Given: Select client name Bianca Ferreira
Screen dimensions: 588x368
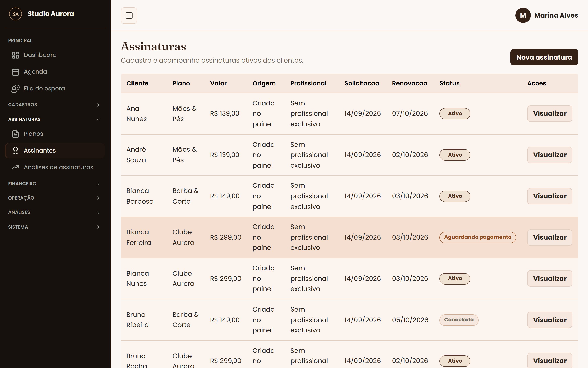Looking at the screenshot, I should click(x=139, y=237).
